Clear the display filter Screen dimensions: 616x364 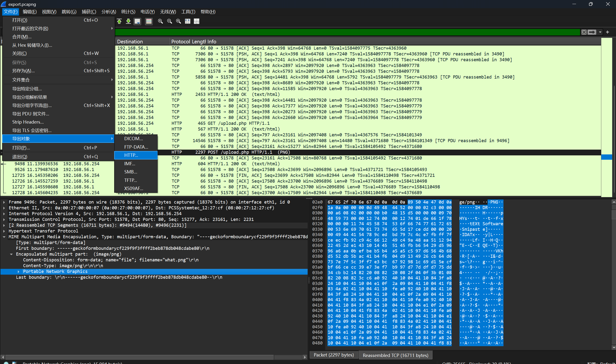(x=584, y=32)
